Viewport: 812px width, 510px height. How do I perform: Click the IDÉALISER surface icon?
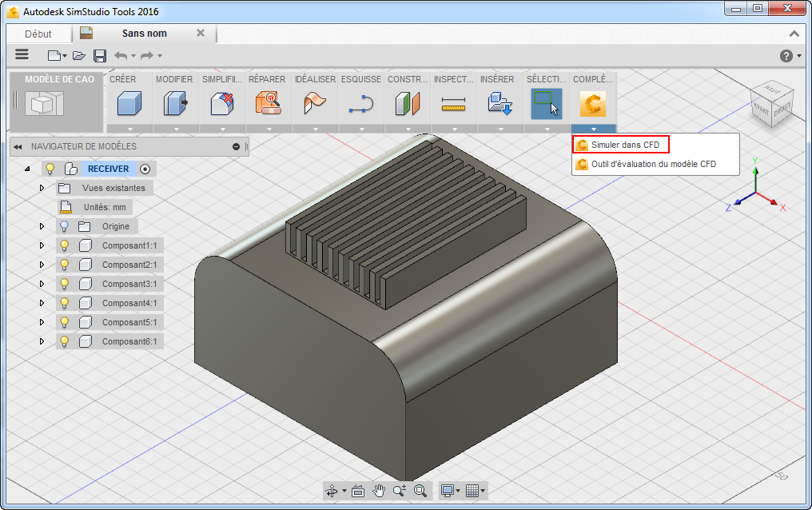click(314, 103)
